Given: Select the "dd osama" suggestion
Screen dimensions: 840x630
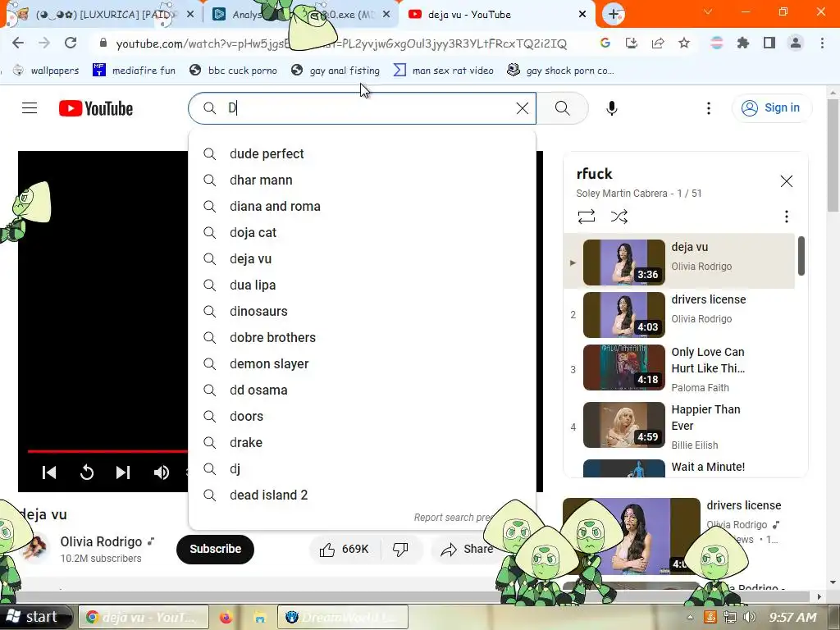Looking at the screenshot, I should tap(362, 390).
